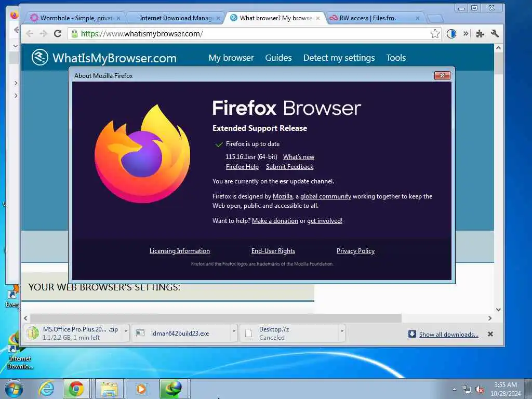
Task: Open the Windows Start menu
Action: point(14,389)
